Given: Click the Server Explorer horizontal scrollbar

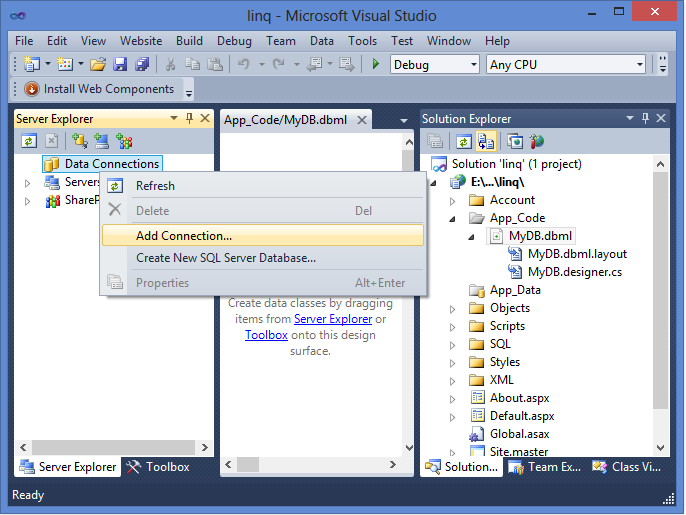Looking at the screenshot, I should (x=114, y=447).
